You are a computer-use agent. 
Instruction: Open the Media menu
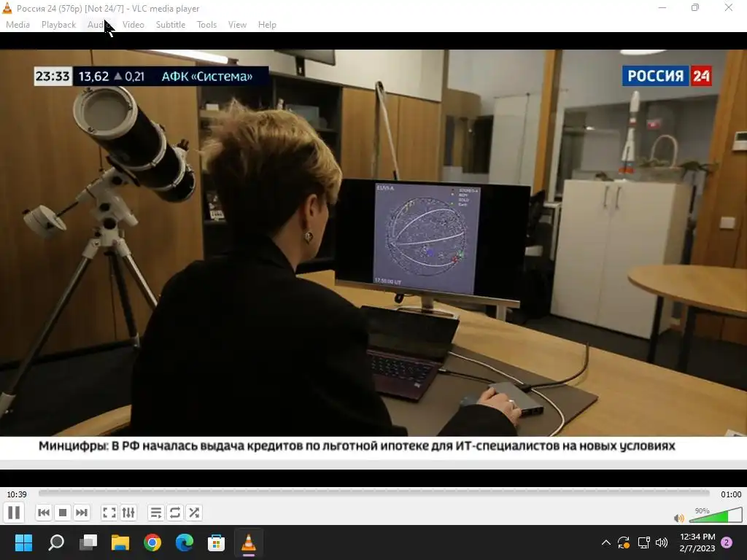pyautogui.click(x=18, y=25)
